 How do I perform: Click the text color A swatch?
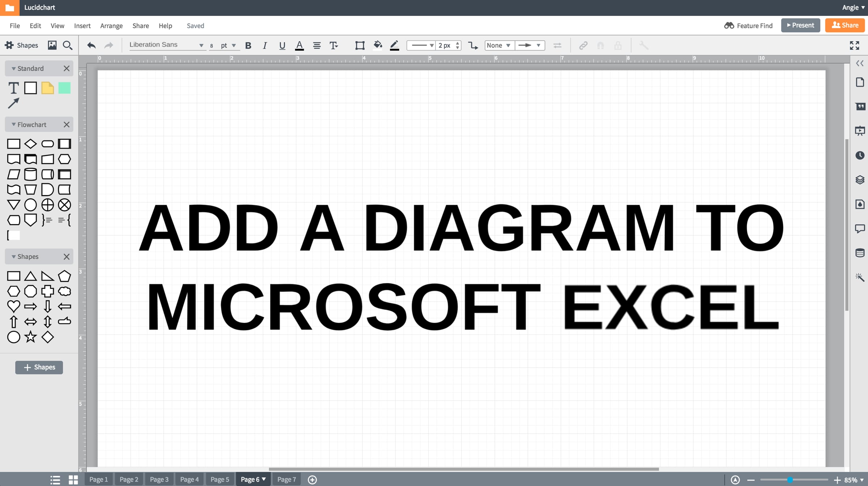point(299,46)
